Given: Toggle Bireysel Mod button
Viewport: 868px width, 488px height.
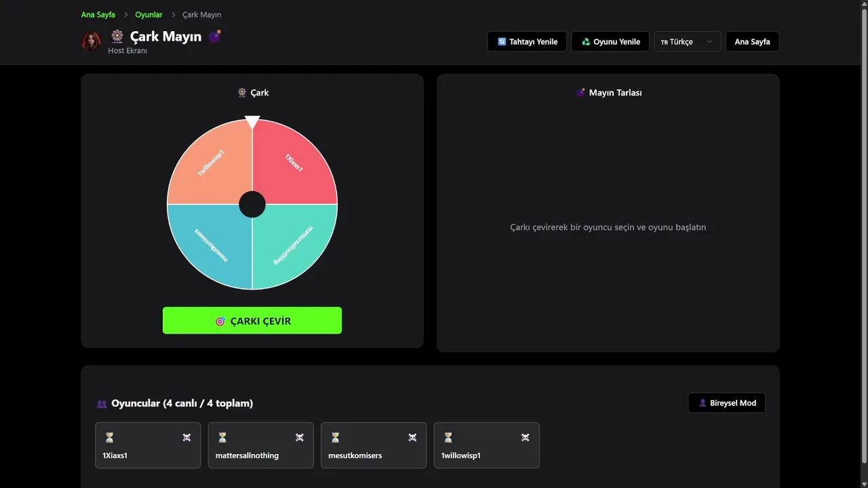Looking at the screenshot, I should (727, 403).
